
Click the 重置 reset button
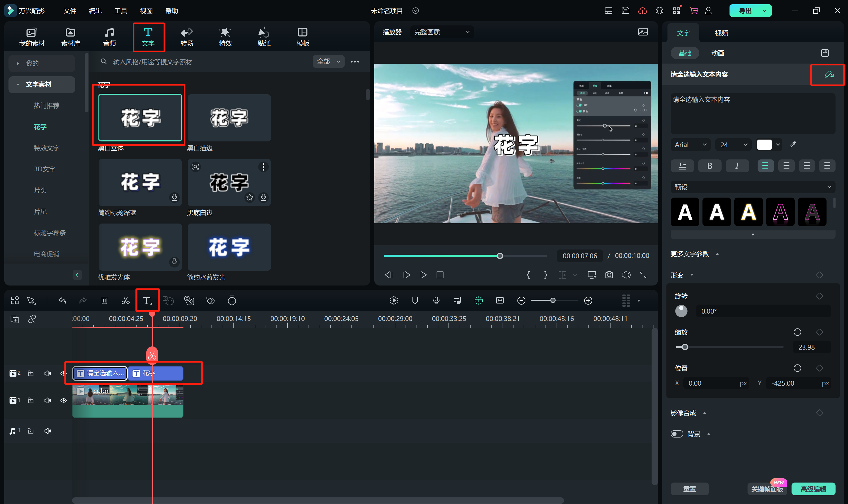pos(689,489)
